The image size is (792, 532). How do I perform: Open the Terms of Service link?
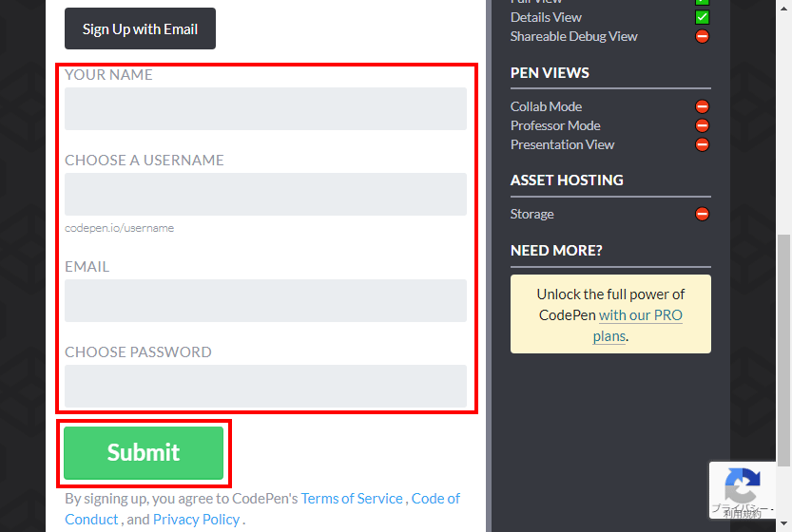(352, 498)
